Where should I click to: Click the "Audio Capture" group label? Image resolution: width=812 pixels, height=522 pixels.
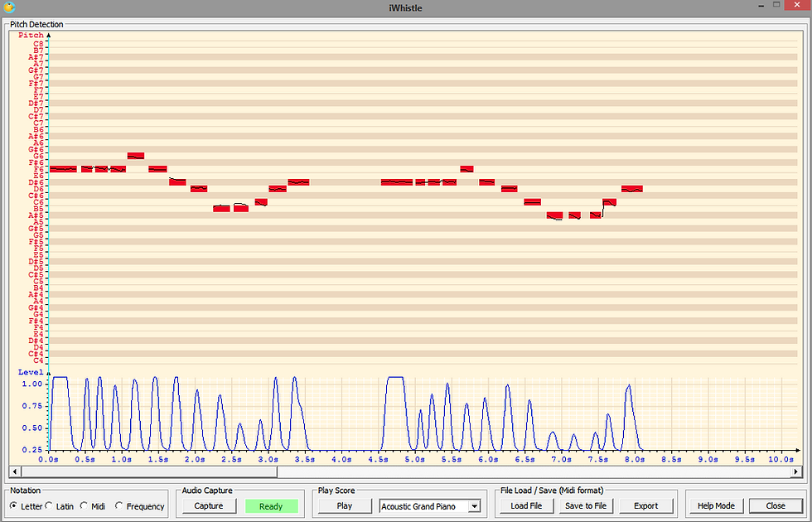[x=207, y=491]
